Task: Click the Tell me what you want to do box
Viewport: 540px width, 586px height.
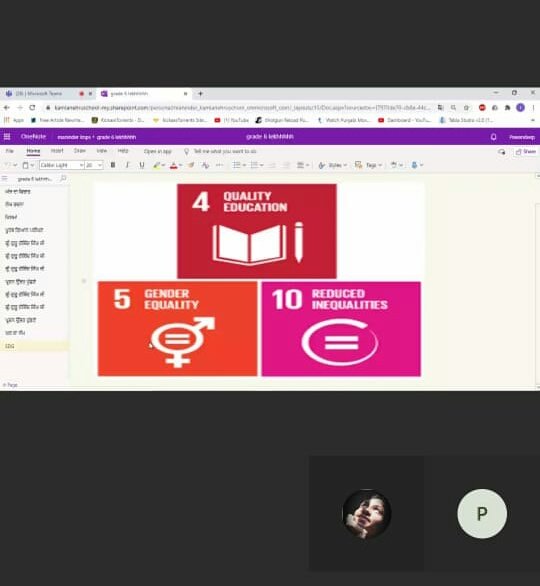Action: pos(220,151)
